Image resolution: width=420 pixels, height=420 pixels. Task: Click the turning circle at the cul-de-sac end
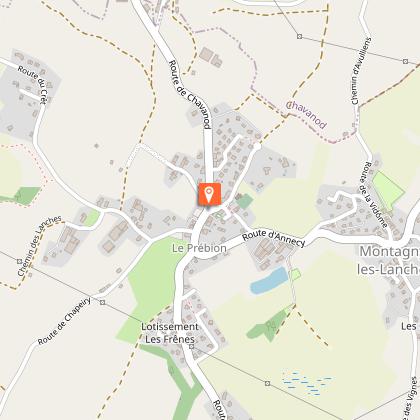click(257, 146)
